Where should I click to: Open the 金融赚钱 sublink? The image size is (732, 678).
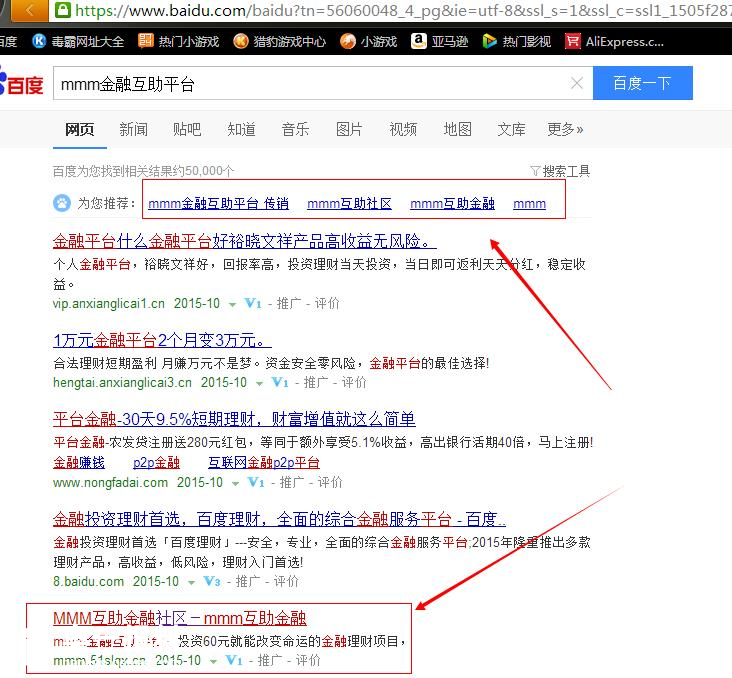(x=79, y=462)
